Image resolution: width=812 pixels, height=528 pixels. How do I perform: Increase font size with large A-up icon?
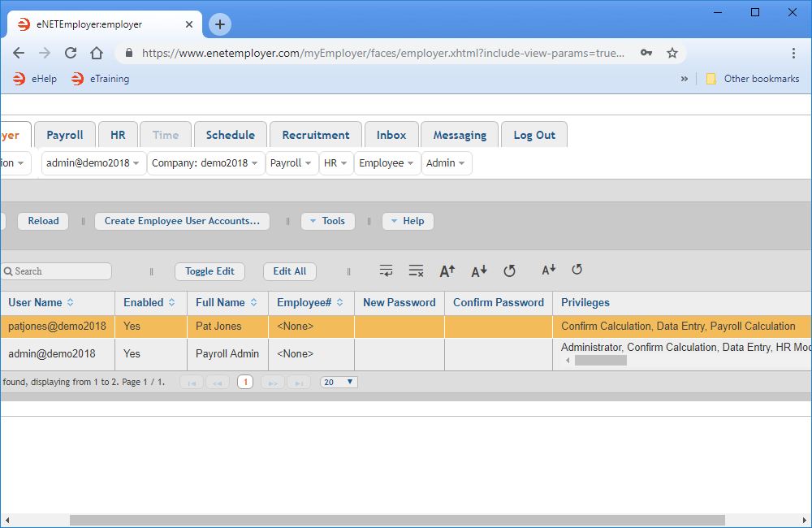click(447, 271)
